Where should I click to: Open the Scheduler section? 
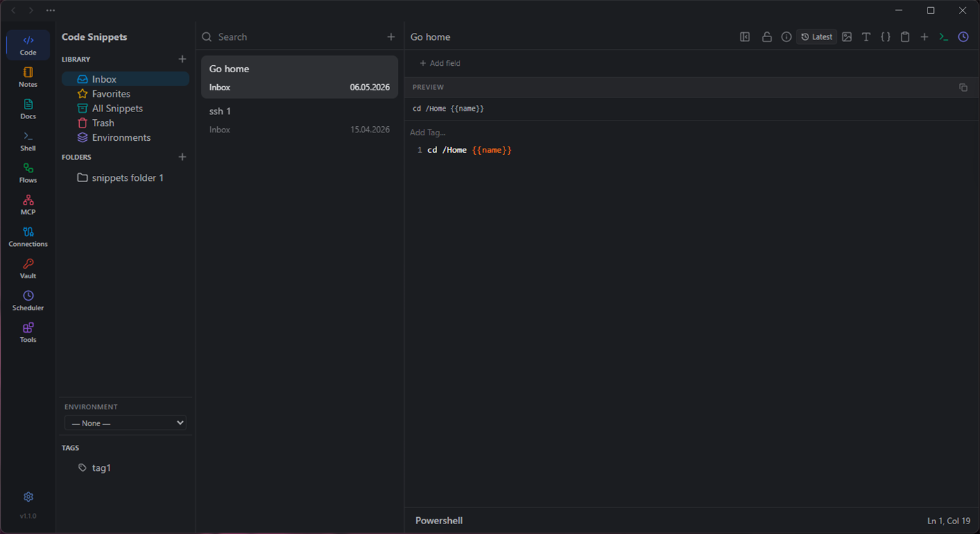(28, 301)
